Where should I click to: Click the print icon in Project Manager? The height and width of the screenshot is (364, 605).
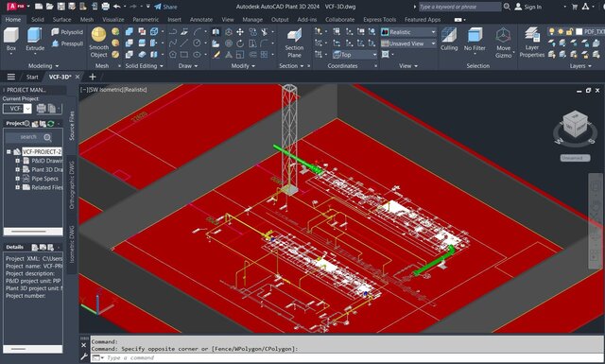[x=42, y=109]
